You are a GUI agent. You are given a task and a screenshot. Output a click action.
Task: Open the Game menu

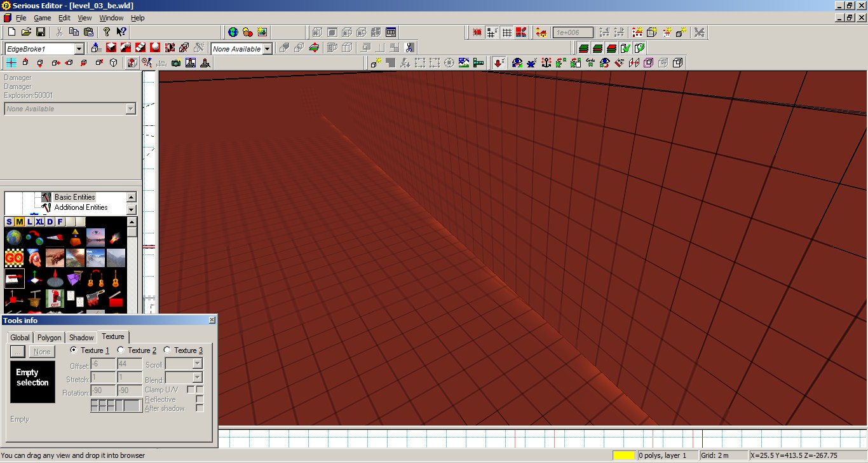pyautogui.click(x=42, y=18)
